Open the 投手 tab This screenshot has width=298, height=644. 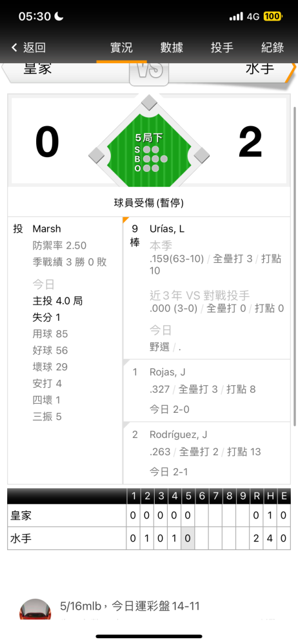(x=223, y=48)
